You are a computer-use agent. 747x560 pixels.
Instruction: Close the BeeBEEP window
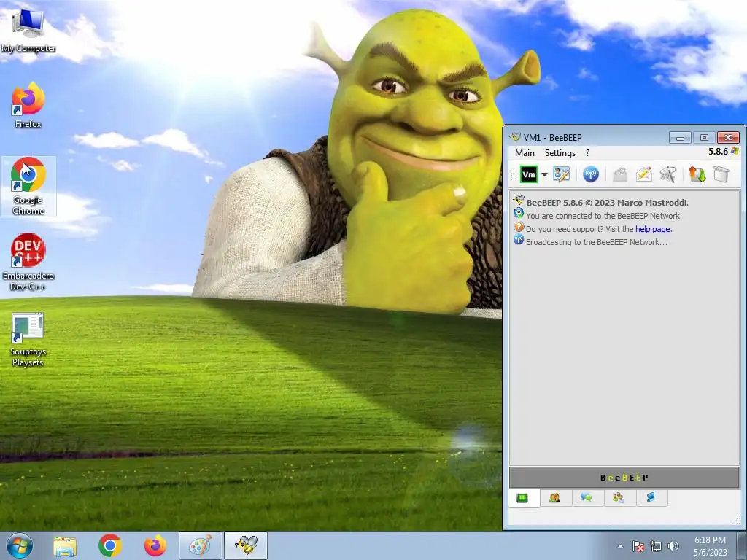[728, 138]
